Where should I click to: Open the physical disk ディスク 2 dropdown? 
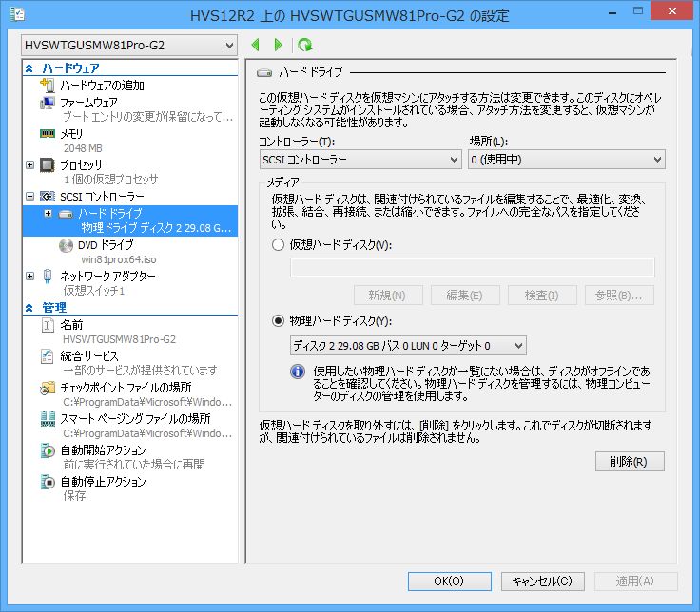(x=408, y=346)
